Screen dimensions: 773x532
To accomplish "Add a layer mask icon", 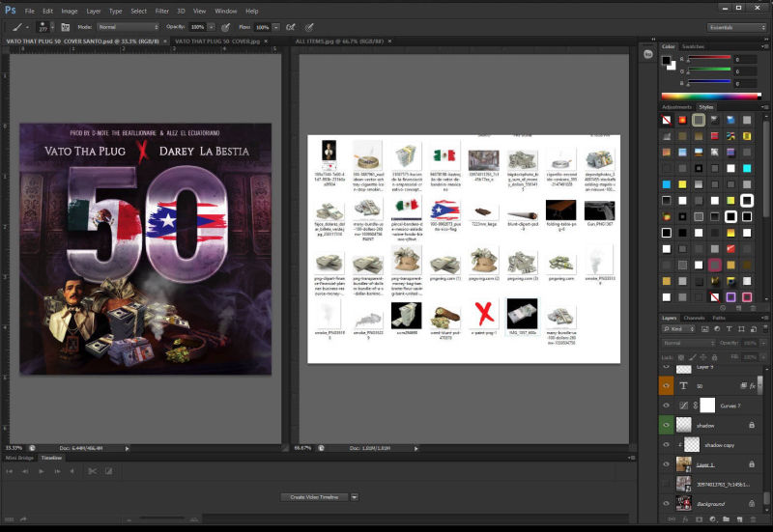I will [699, 518].
